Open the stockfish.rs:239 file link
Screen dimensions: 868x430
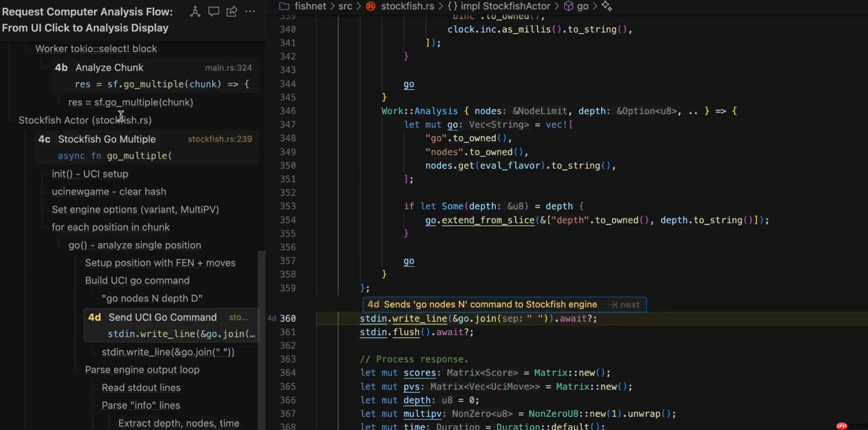pyautogui.click(x=220, y=139)
